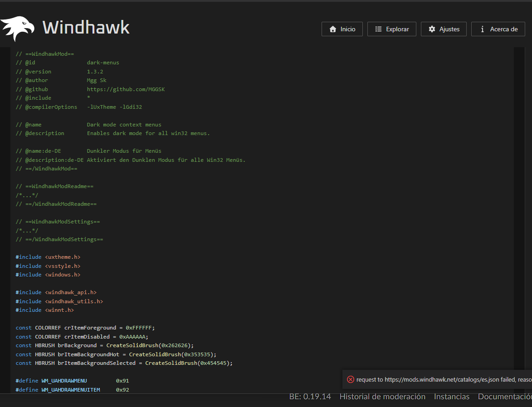
Task: Expand the collapsed WindhawkModSettings comment block
Action: pyautogui.click(x=27, y=230)
